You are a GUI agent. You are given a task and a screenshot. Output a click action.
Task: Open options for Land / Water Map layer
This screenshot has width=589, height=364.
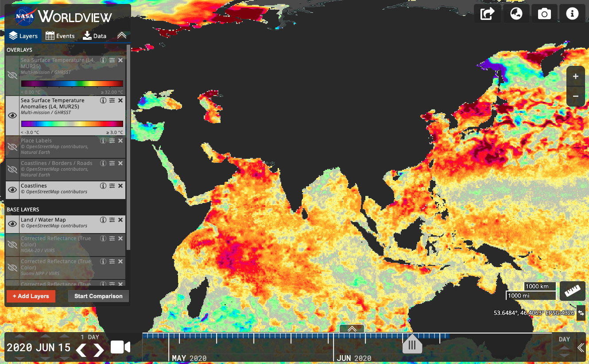[112, 220]
